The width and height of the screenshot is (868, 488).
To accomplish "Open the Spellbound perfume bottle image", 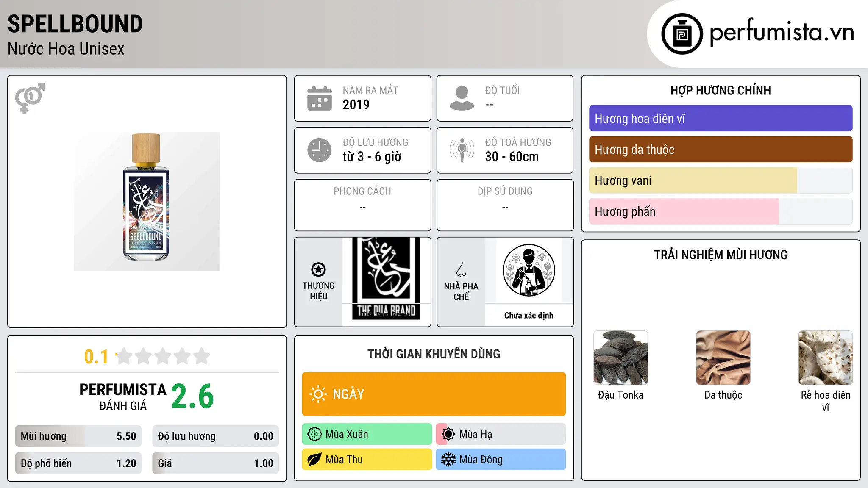I will pos(147,202).
